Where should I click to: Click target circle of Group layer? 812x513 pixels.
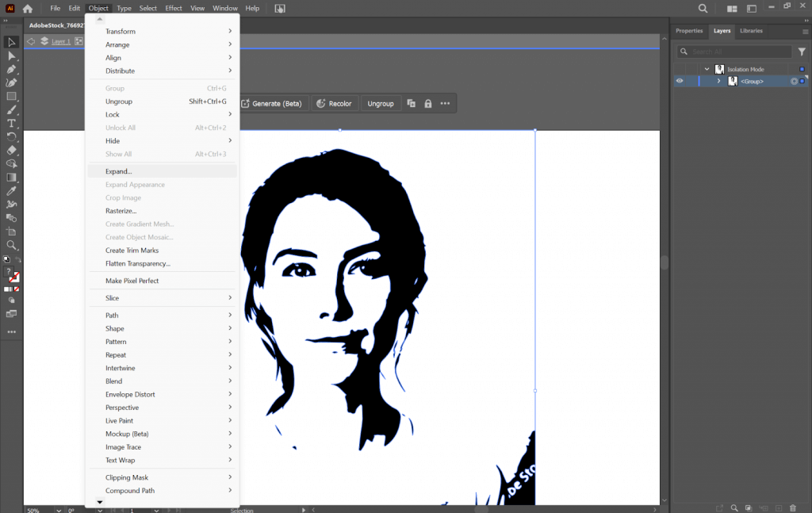[x=794, y=82]
